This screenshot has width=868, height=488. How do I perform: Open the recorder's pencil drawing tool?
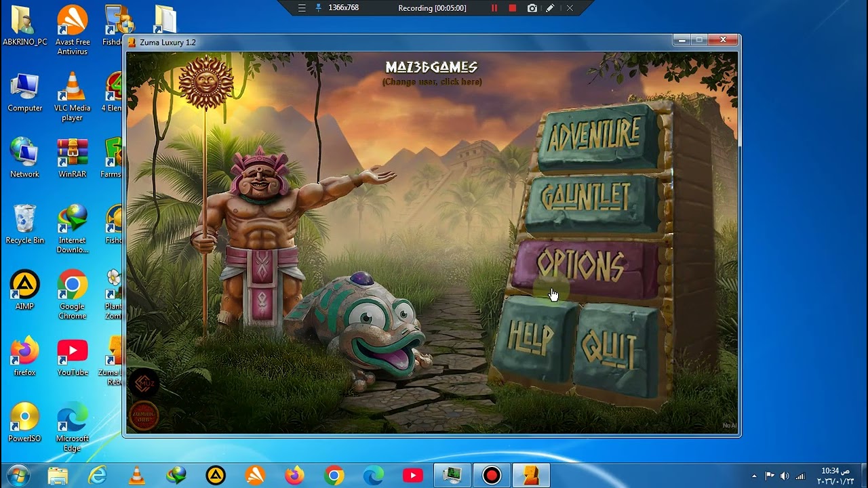point(551,8)
